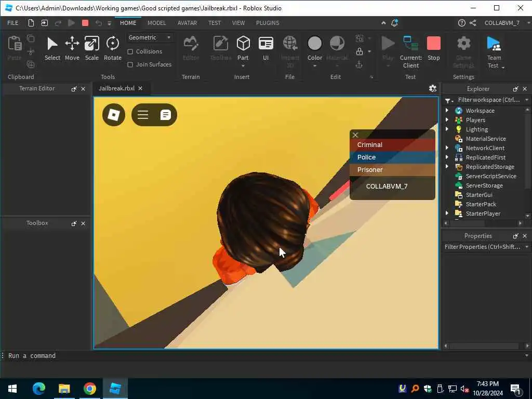The image size is (532, 399).
Task: Undock the Toolbox panel
Action: [x=74, y=223]
